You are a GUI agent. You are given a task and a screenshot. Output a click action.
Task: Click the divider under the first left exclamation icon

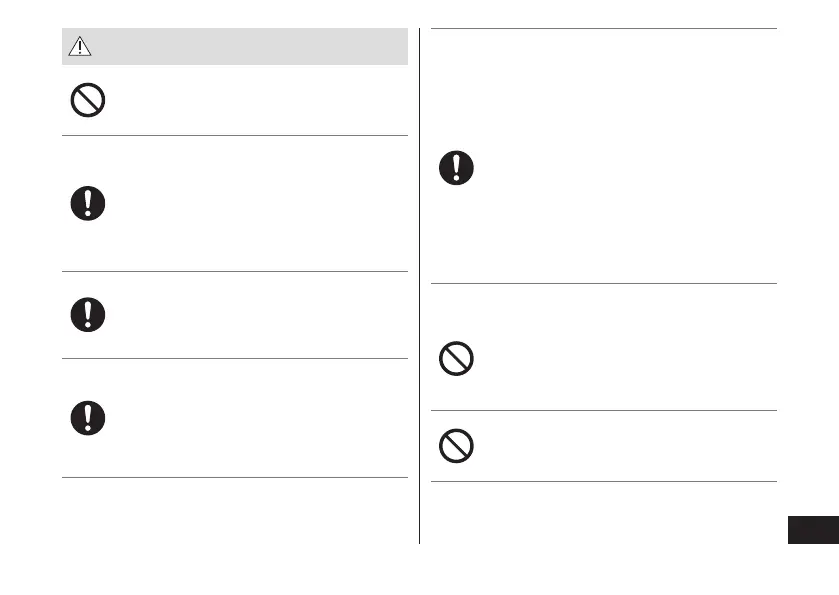(x=235, y=271)
